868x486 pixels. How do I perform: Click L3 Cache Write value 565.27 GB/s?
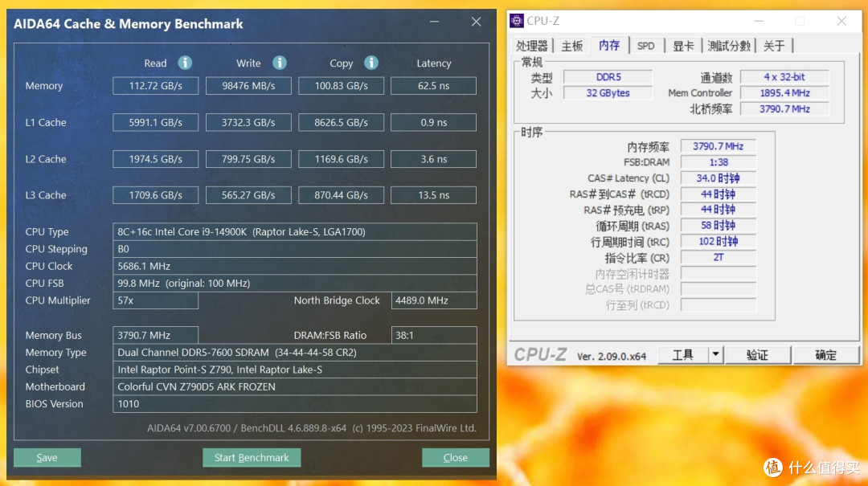point(248,195)
